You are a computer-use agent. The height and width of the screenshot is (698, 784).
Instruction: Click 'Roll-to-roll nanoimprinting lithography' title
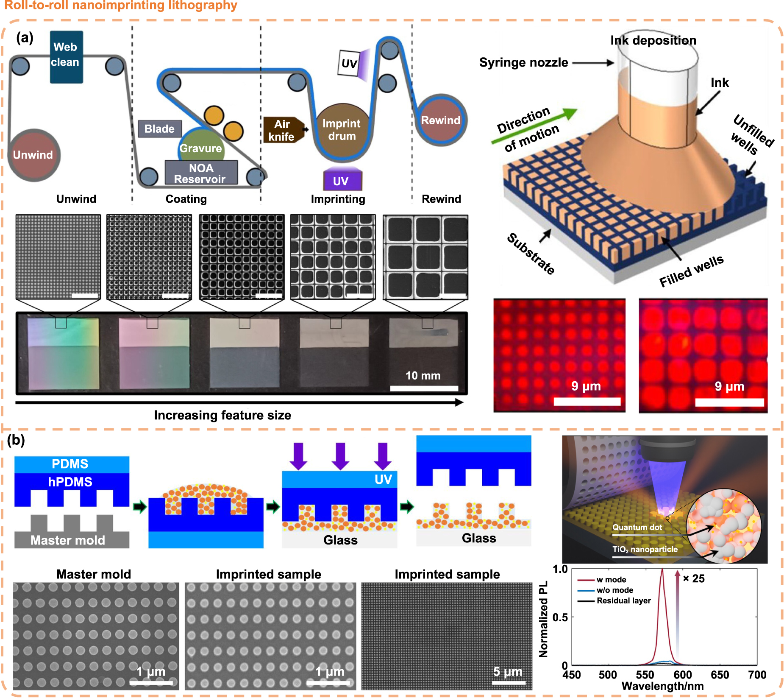(x=121, y=6)
